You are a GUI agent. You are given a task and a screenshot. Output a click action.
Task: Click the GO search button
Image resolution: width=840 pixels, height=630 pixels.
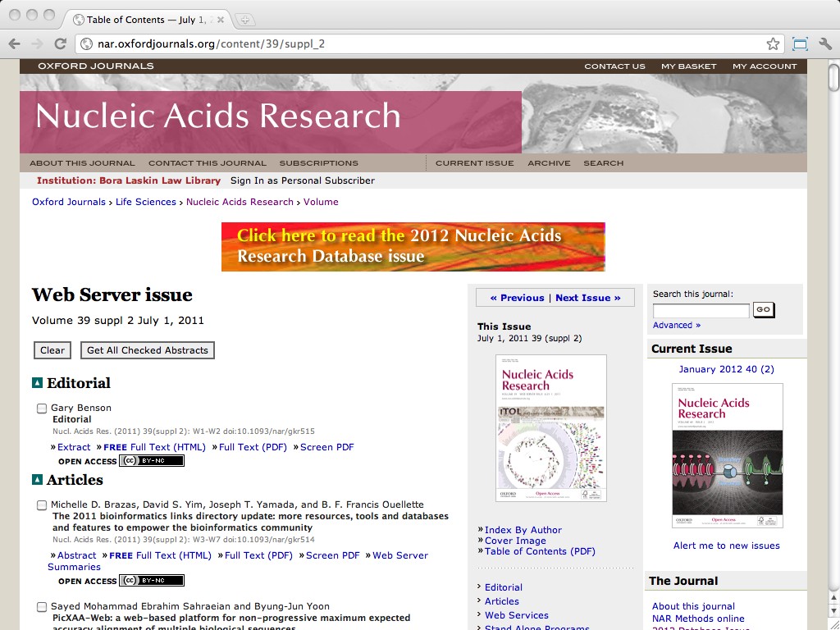pos(764,309)
